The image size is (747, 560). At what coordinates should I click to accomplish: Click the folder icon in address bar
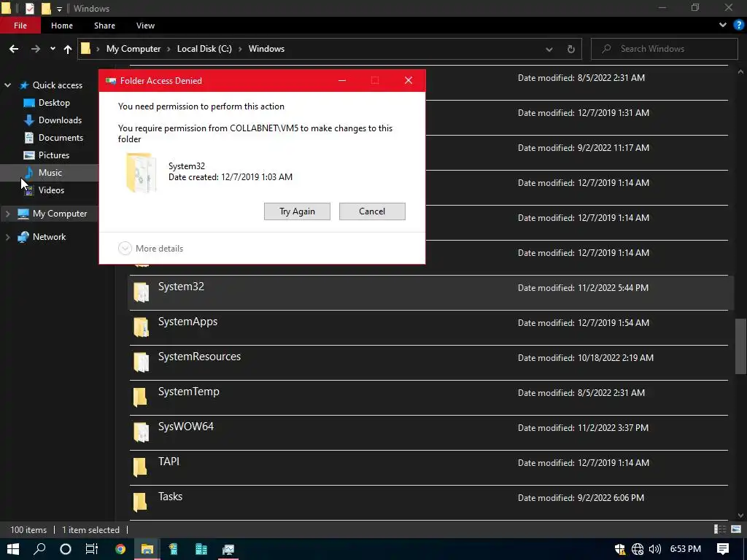tap(86, 48)
